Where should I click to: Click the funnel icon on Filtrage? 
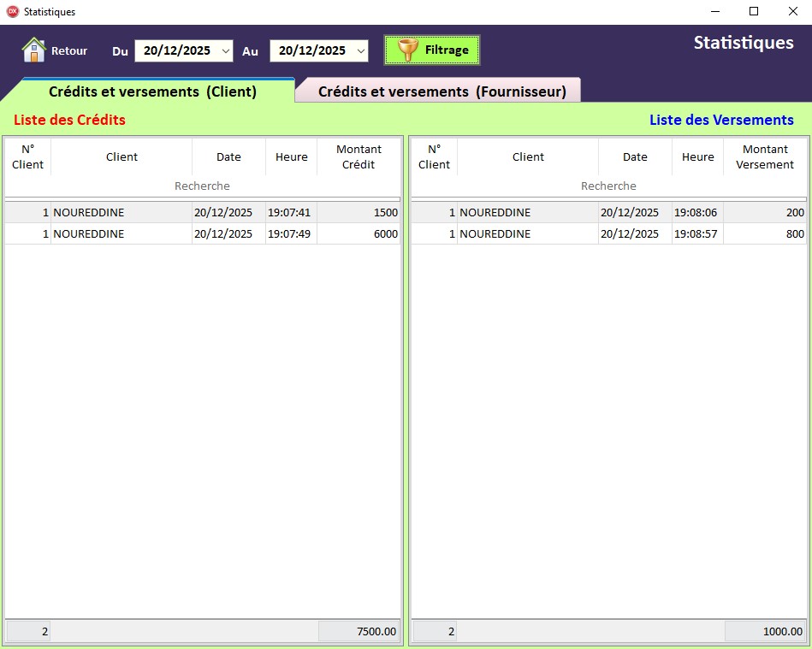[x=408, y=50]
